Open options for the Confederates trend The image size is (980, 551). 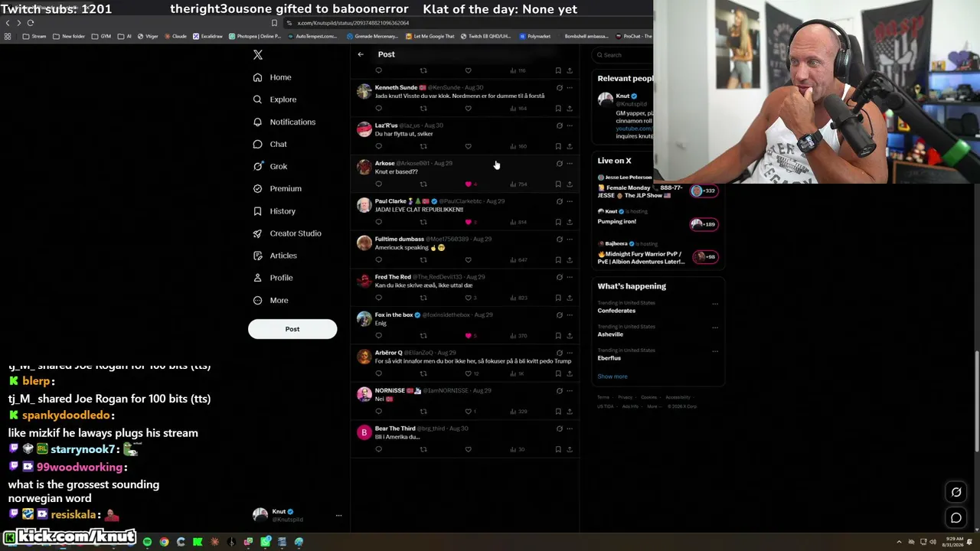coord(715,304)
